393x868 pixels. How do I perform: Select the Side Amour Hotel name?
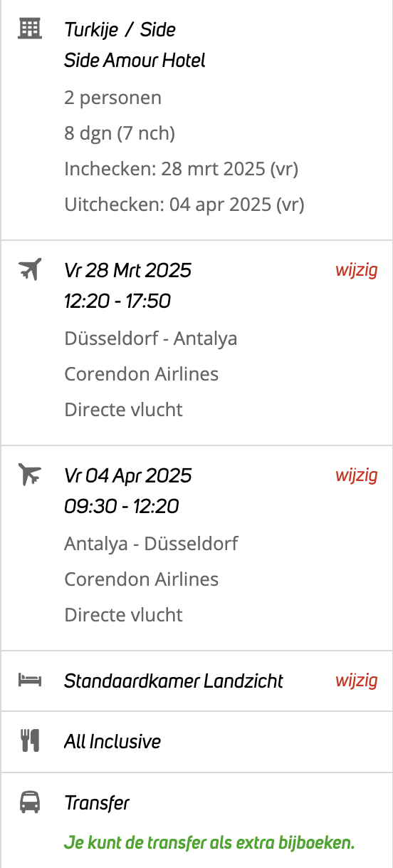(x=135, y=61)
